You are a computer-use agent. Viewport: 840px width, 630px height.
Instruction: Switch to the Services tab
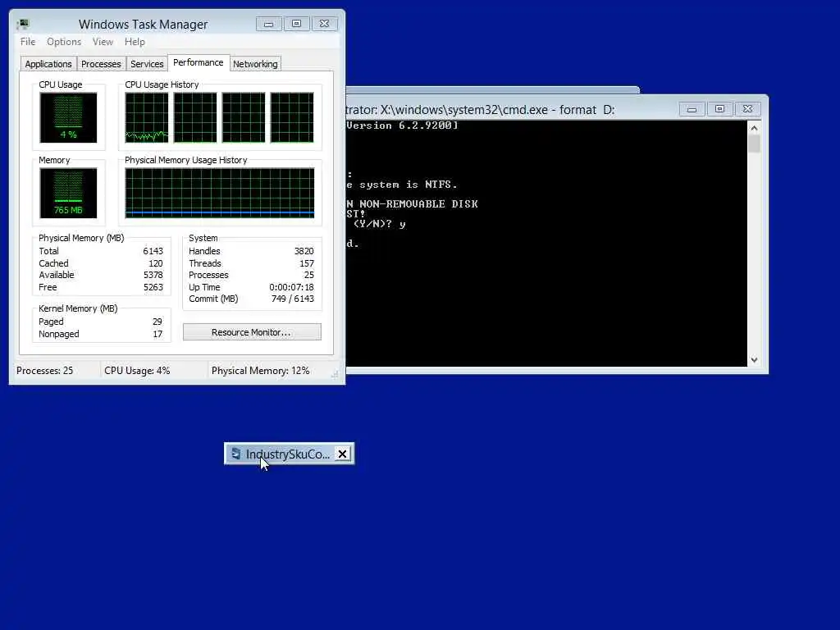147,64
